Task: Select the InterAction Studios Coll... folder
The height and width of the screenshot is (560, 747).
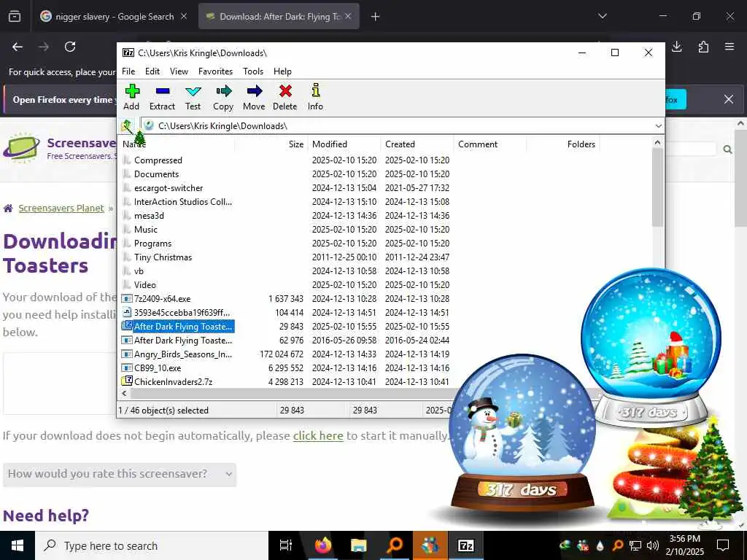Action: (183, 202)
